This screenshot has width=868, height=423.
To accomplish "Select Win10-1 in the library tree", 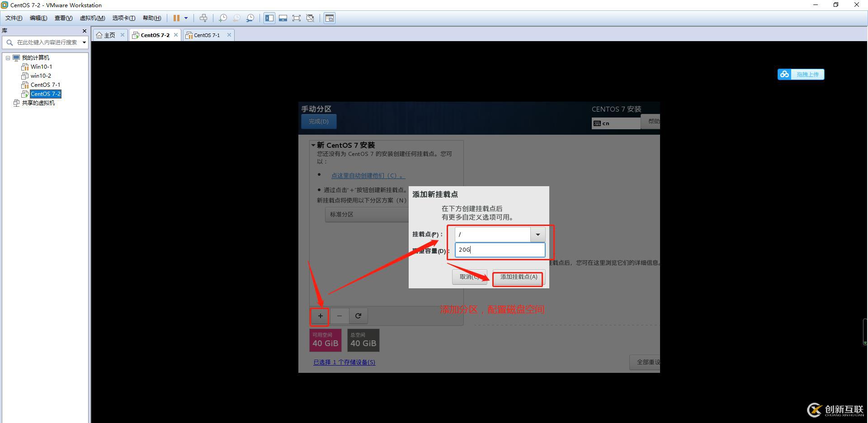I will (41, 67).
